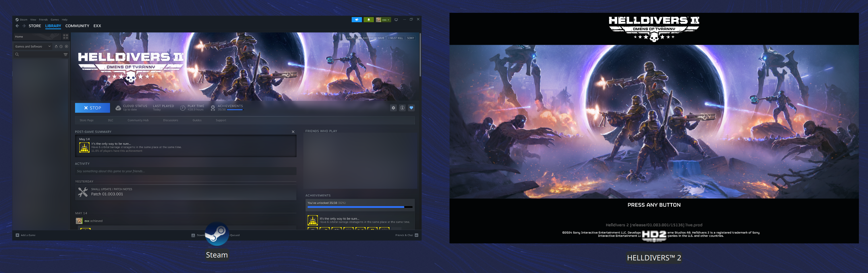
Task: Click the patch notes wrench icon
Action: click(83, 192)
